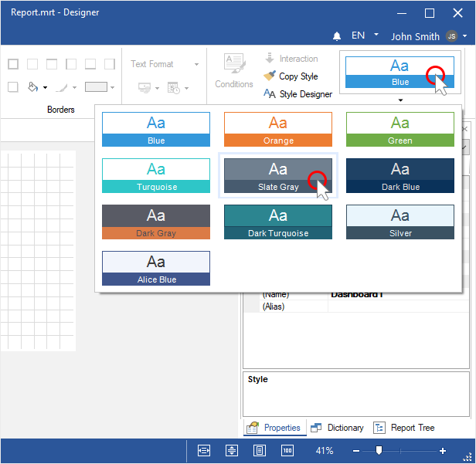Click the one page view icon
Image resolution: width=476 pixels, height=464 pixels.
[260, 451]
